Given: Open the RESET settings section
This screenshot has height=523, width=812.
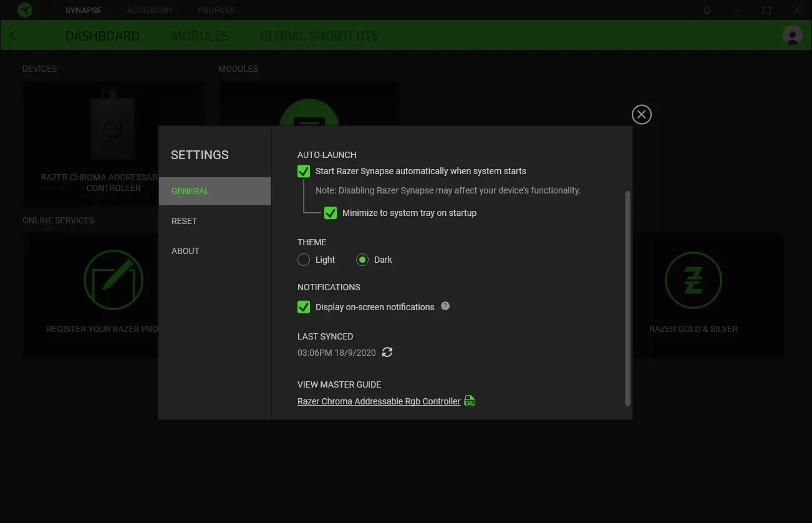Looking at the screenshot, I should [x=184, y=220].
